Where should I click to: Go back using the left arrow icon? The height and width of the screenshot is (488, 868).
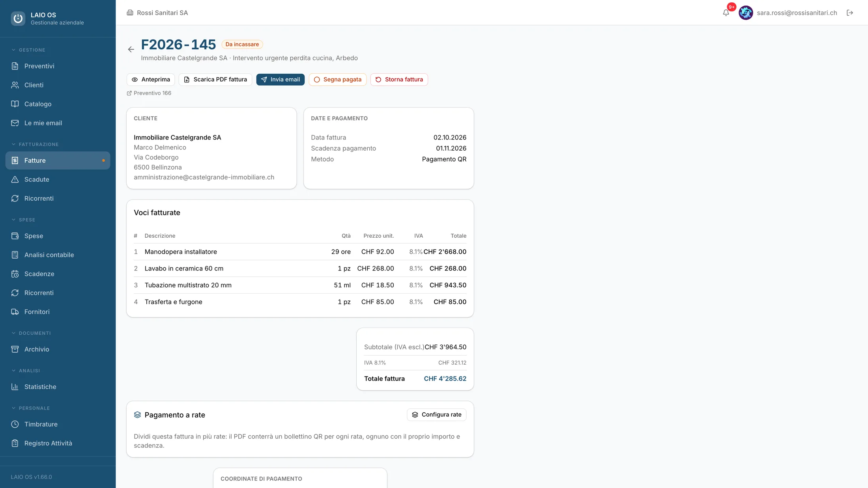pos(131,49)
